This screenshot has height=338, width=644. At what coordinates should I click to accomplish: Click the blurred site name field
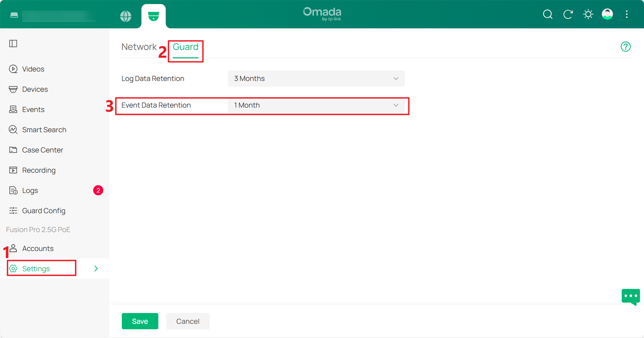59,16
